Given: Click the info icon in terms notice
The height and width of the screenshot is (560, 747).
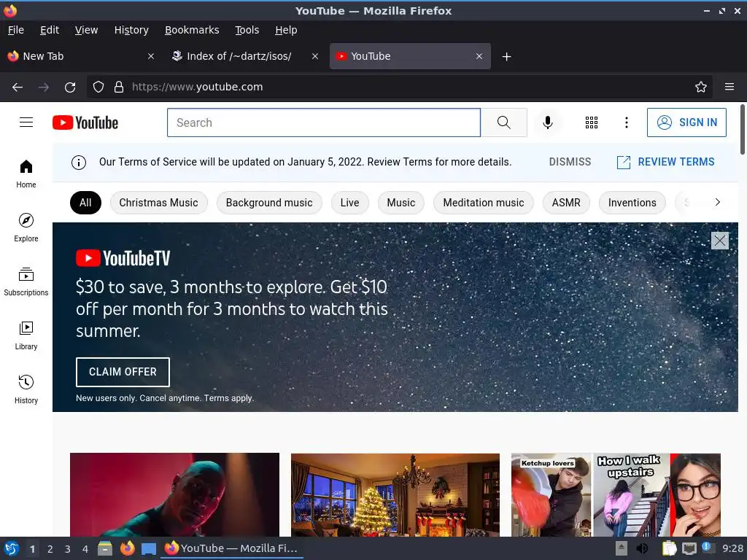Looking at the screenshot, I should coord(79,163).
